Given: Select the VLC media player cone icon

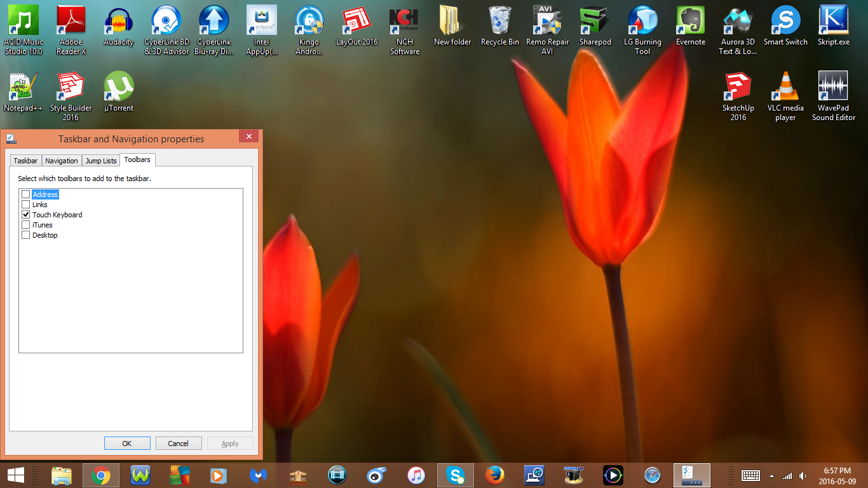Looking at the screenshot, I should 786,95.
